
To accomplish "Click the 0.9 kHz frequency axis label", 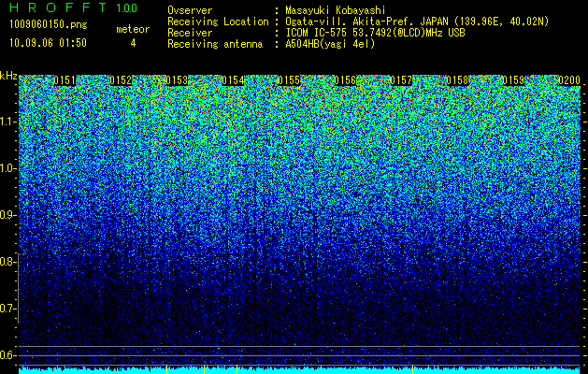I will pyautogui.click(x=7, y=215).
